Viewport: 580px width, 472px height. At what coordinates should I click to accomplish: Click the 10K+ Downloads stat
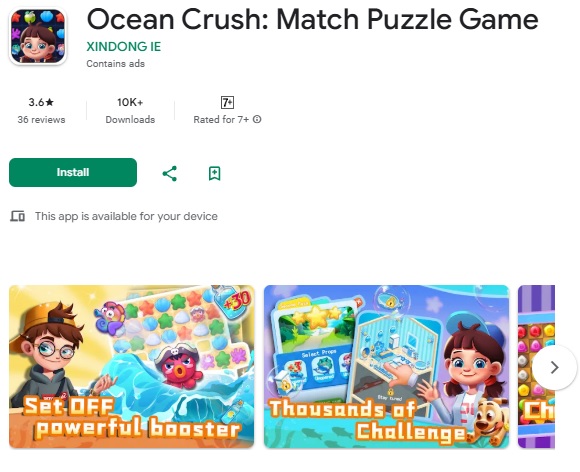130,111
